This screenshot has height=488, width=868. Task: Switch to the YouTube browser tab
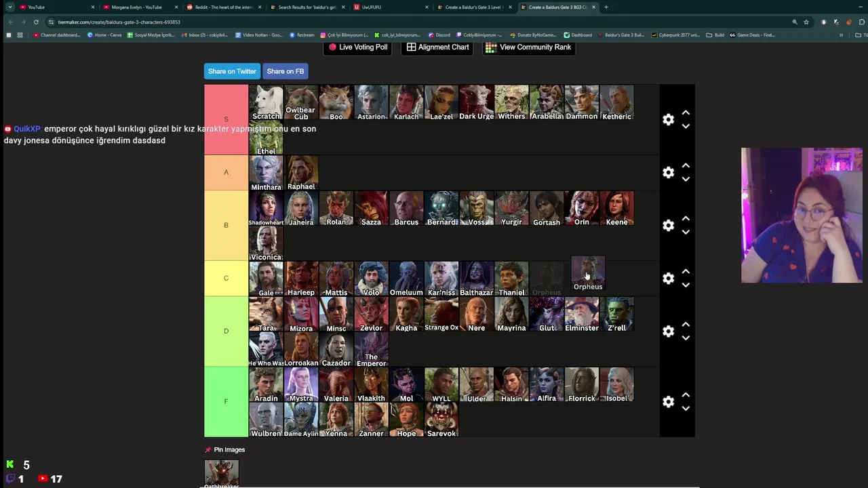pyautogui.click(x=57, y=7)
